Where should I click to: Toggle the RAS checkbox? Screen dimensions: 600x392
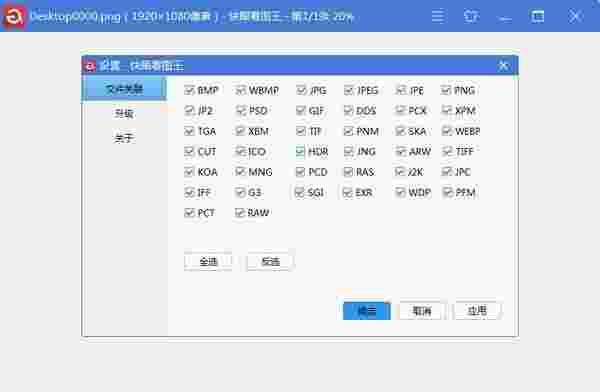click(x=349, y=172)
